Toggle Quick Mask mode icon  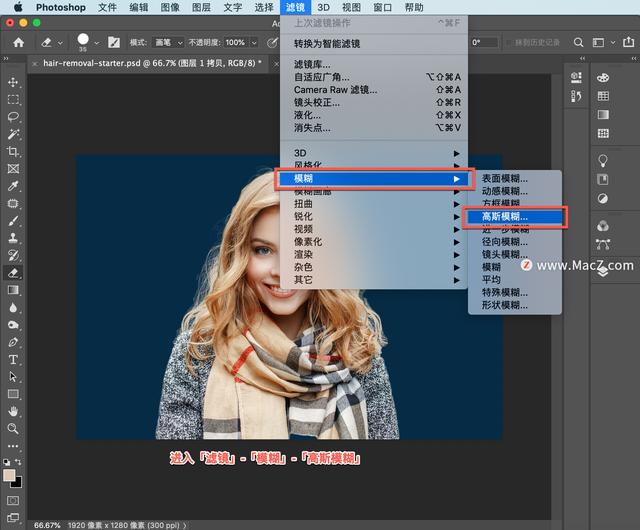[x=13, y=499]
